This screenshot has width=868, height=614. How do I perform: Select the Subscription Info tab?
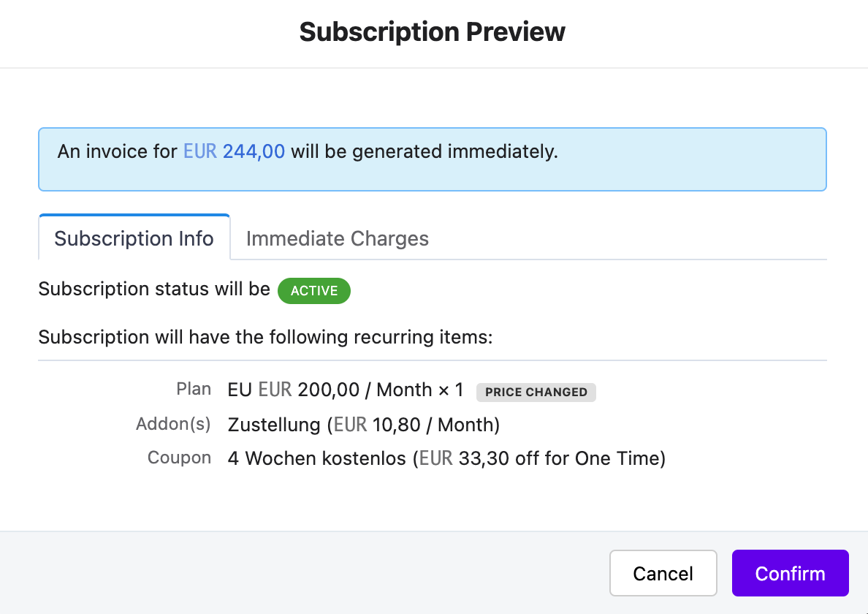pos(134,238)
